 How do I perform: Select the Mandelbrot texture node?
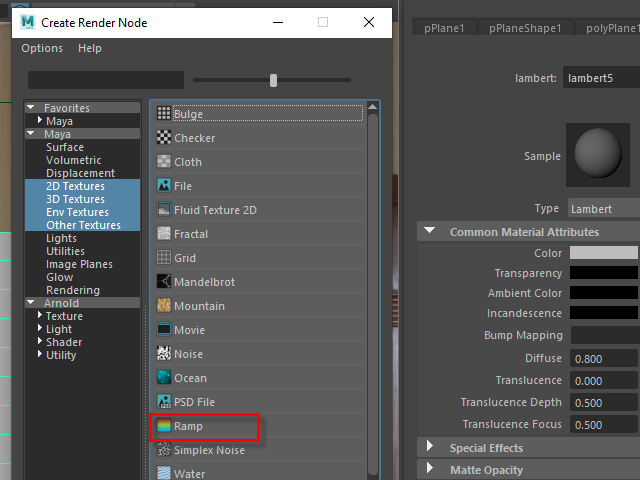click(205, 282)
